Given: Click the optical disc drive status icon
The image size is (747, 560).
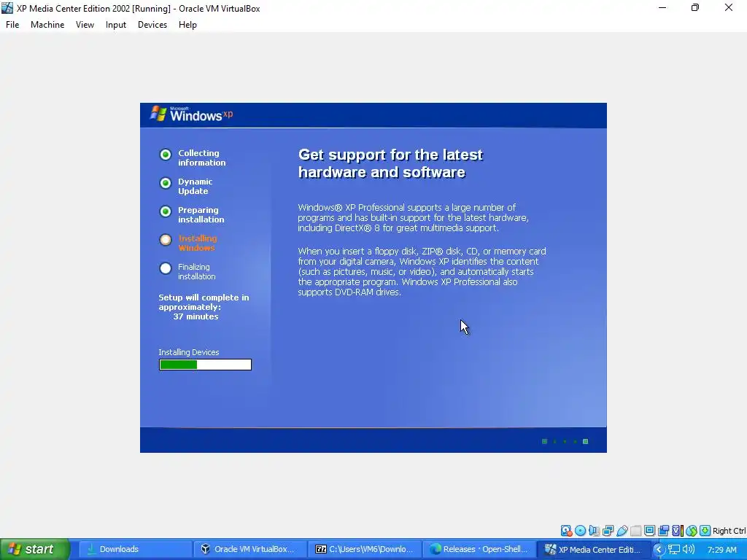Looking at the screenshot, I should tap(580, 531).
